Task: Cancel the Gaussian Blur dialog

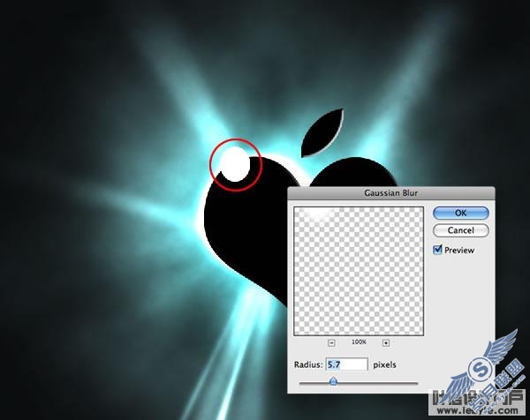Action: point(461,230)
